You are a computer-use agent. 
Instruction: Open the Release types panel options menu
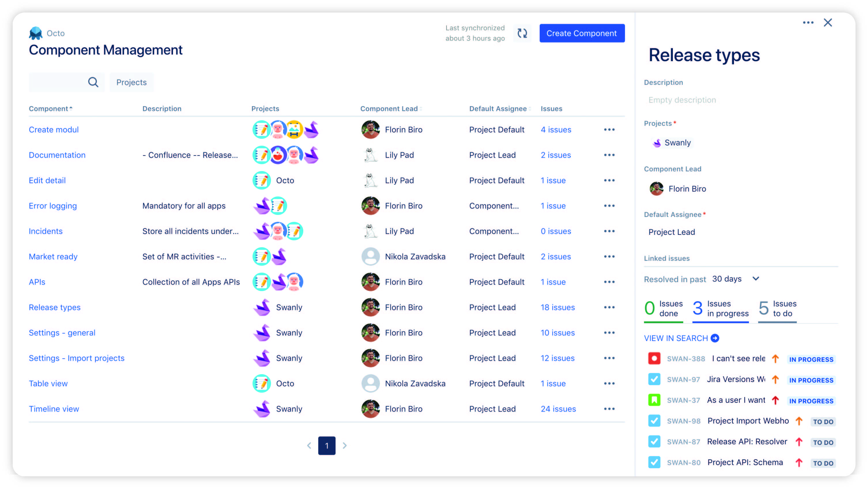(x=808, y=23)
